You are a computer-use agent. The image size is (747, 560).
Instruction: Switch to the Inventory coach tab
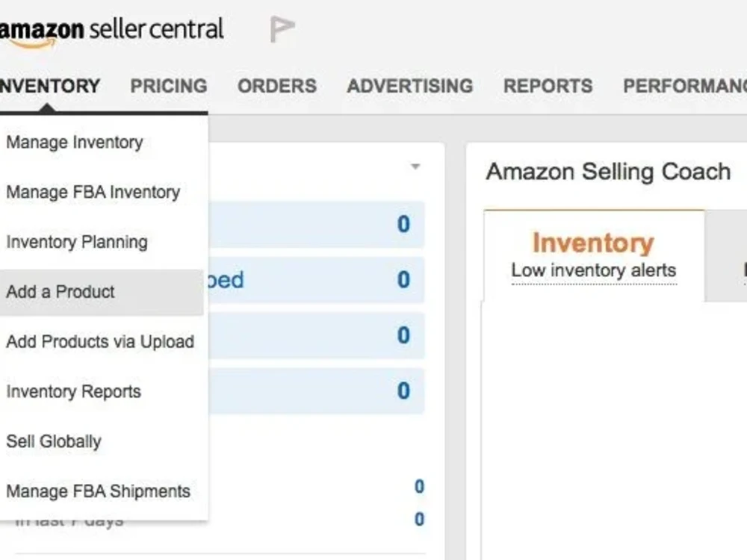point(594,255)
